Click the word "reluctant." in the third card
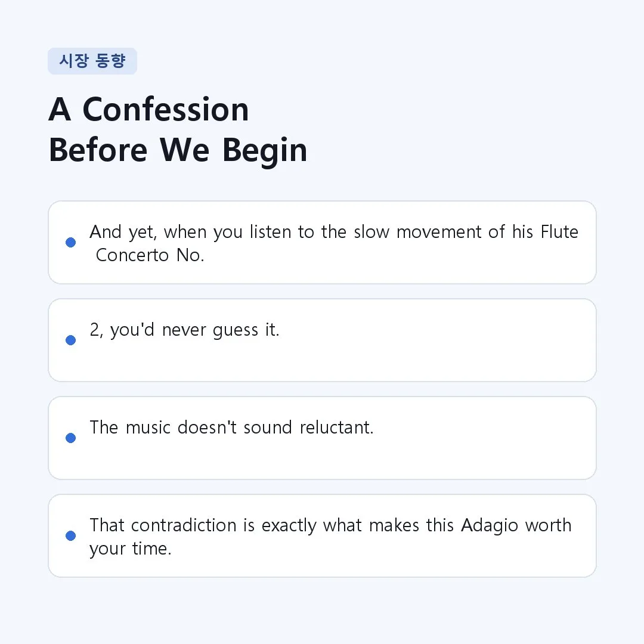This screenshot has height=644, width=644. (x=337, y=428)
